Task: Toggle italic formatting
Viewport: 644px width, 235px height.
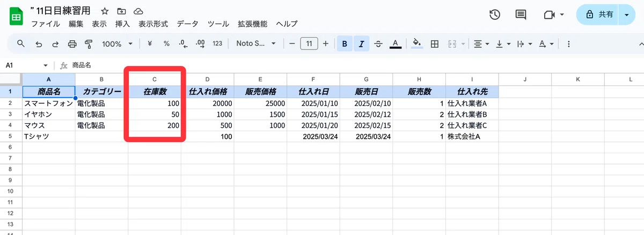Action: [361, 44]
